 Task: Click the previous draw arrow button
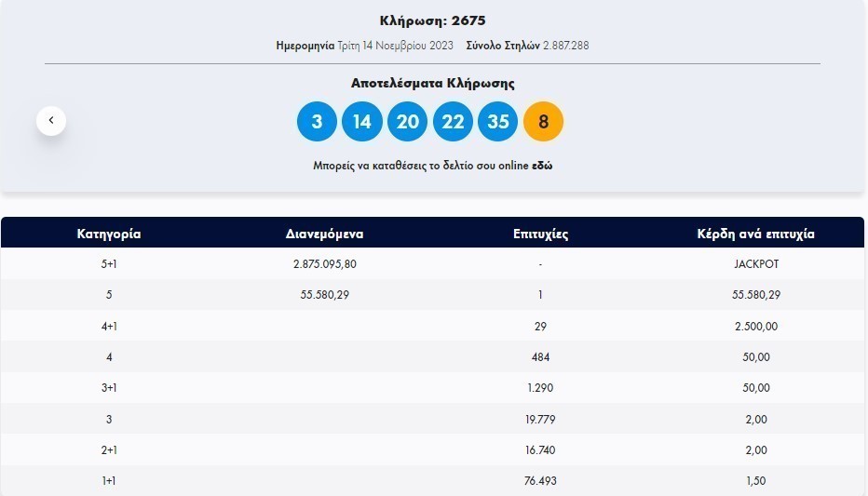(51, 120)
